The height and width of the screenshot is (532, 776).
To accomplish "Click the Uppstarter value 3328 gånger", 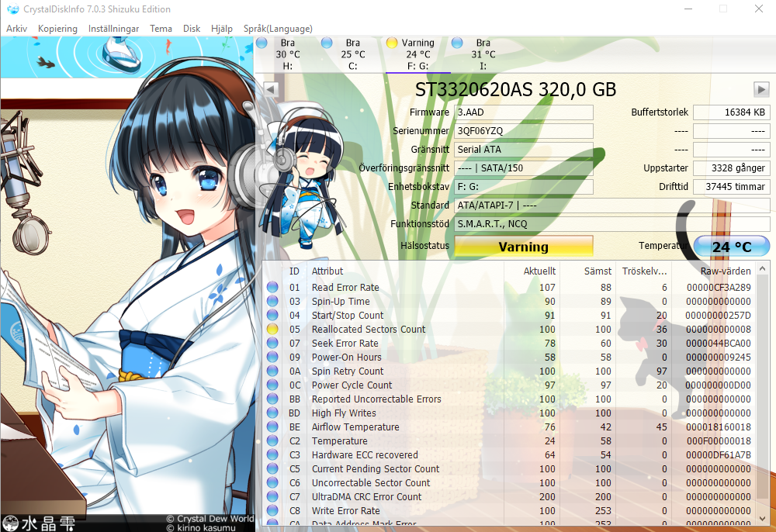I will click(x=732, y=168).
